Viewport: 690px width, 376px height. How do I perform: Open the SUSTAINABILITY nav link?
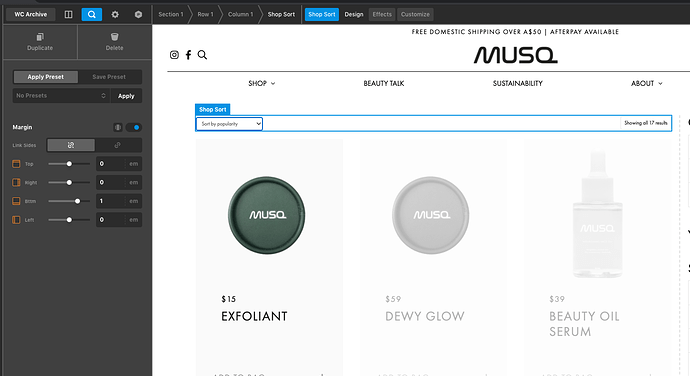518,83
